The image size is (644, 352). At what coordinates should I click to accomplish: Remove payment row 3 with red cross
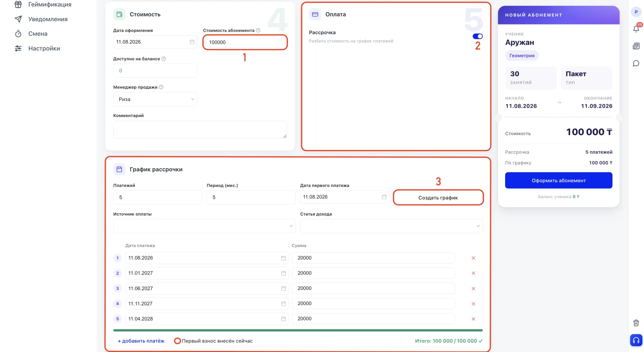pos(473,288)
